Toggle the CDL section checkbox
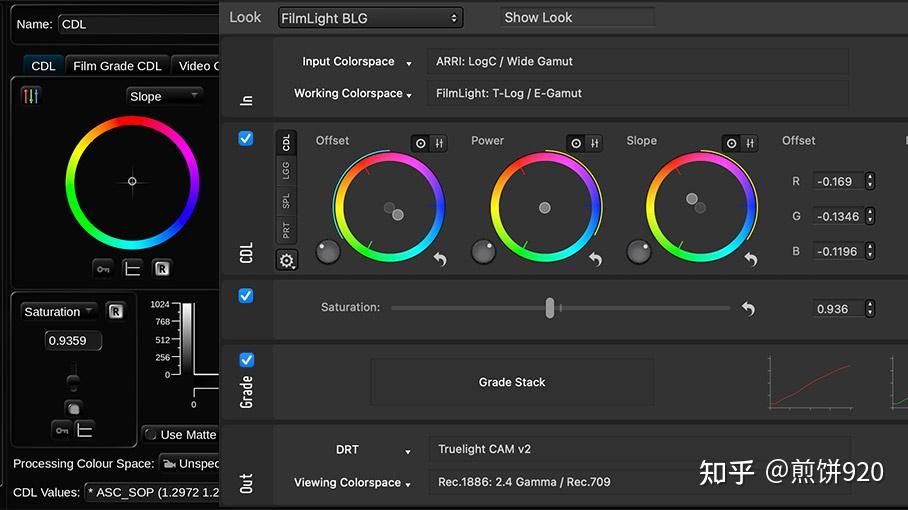 click(246, 138)
